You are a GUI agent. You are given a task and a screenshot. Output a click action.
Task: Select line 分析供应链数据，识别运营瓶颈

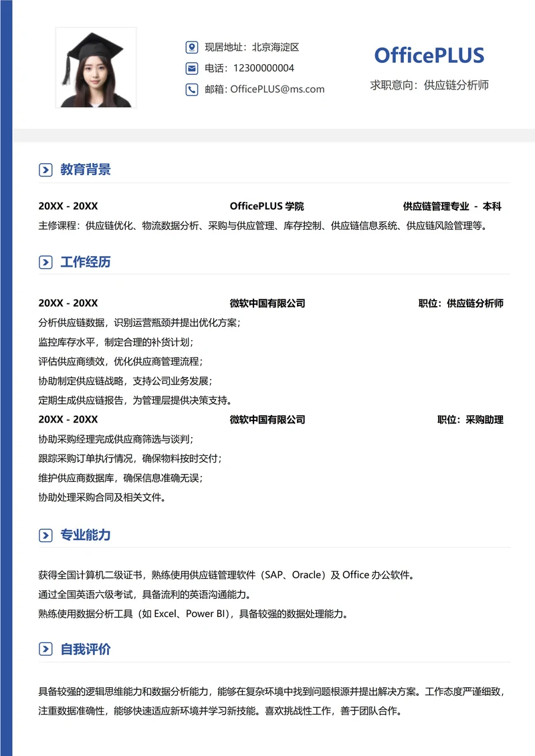pos(139,323)
